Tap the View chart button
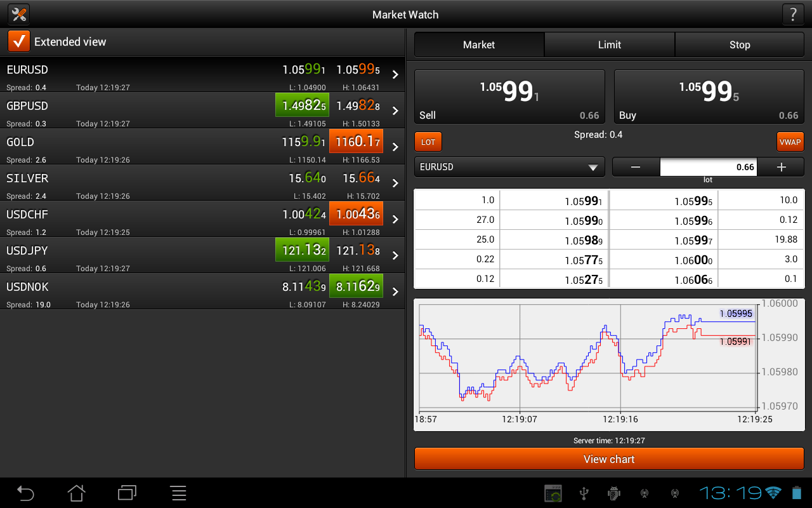The image size is (812, 508). [x=609, y=459]
